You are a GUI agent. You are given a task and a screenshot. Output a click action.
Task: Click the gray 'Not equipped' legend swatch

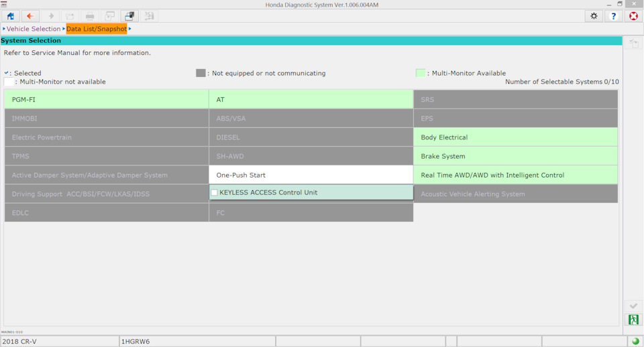[x=201, y=73]
